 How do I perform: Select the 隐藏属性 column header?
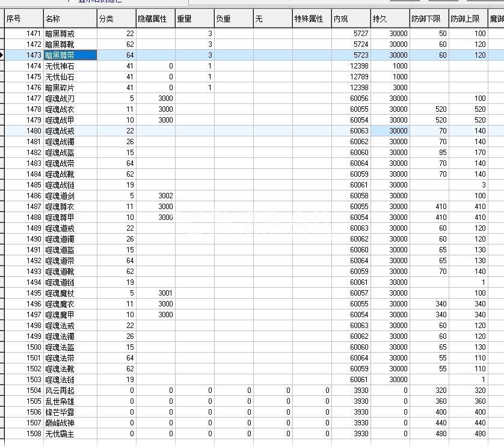[156, 19]
